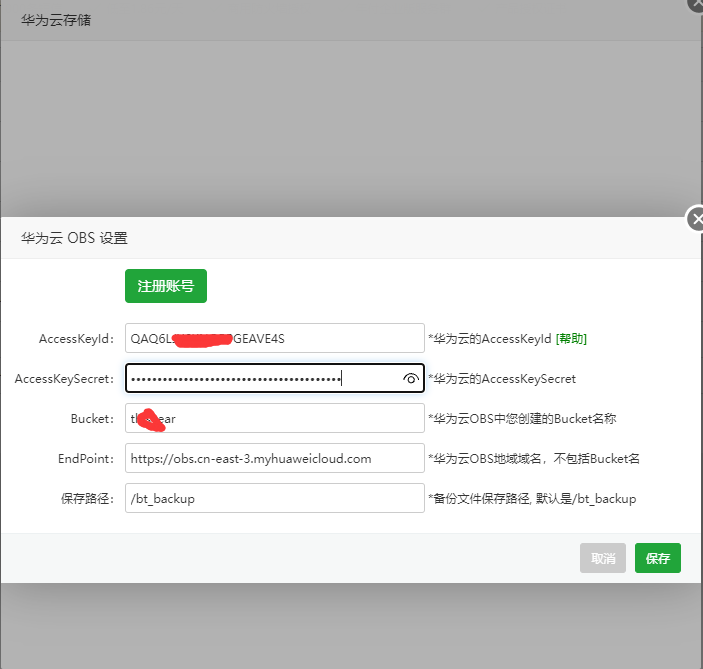Click the 保存路径: field label
703x669 pixels.
[87, 498]
